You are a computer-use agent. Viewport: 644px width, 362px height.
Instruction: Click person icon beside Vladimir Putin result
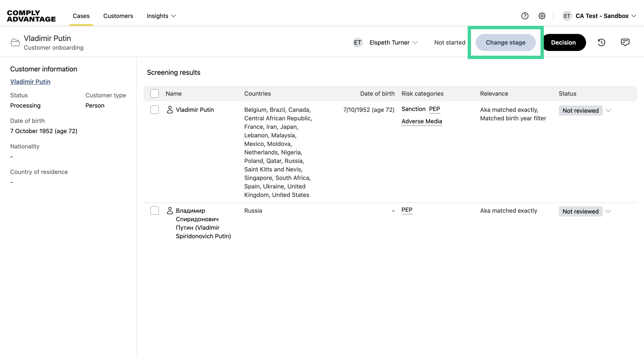point(170,110)
